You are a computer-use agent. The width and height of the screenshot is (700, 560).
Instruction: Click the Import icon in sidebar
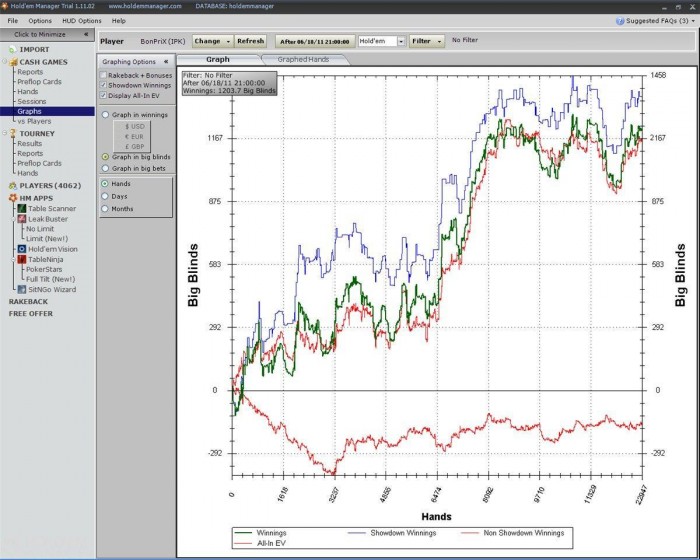point(12,49)
